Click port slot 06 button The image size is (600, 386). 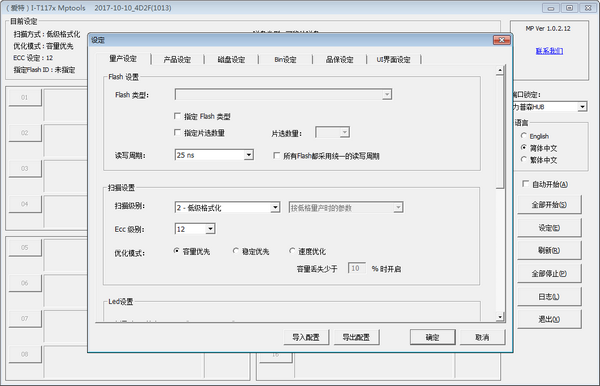coord(25,283)
